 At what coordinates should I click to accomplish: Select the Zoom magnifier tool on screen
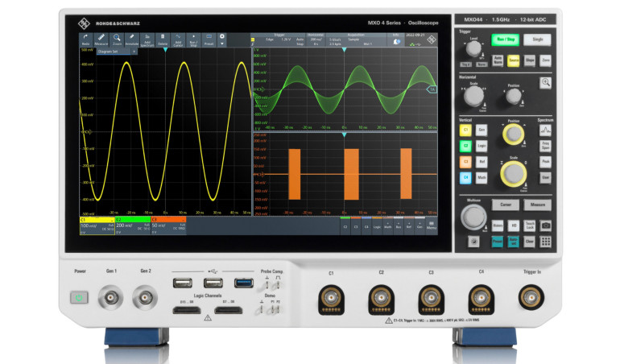point(117,40)
